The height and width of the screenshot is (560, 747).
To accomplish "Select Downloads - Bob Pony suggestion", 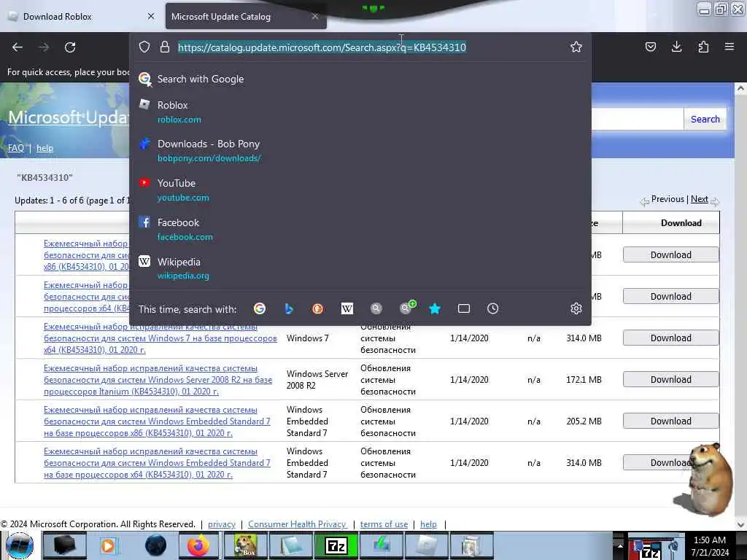I will [360, 150].
